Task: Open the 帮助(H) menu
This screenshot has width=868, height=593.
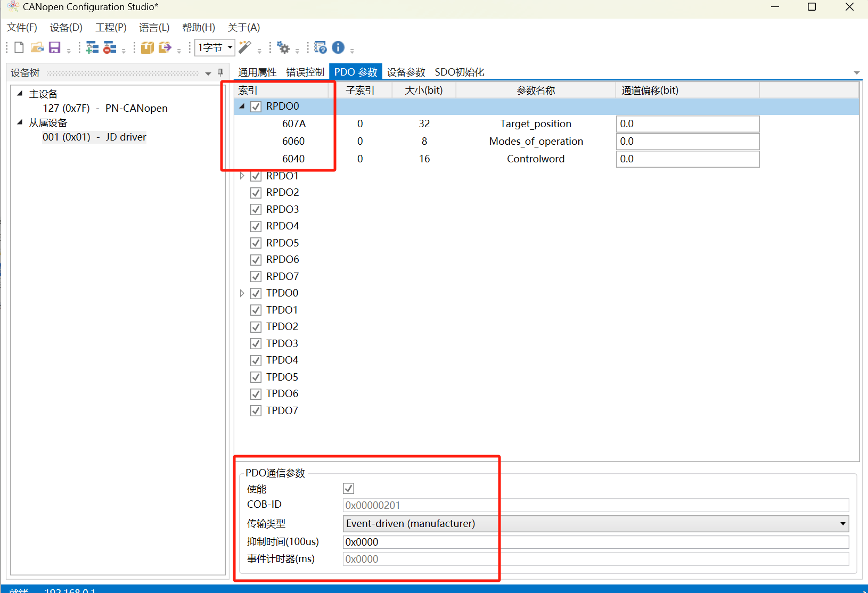Action: click(x=199, y=28)
